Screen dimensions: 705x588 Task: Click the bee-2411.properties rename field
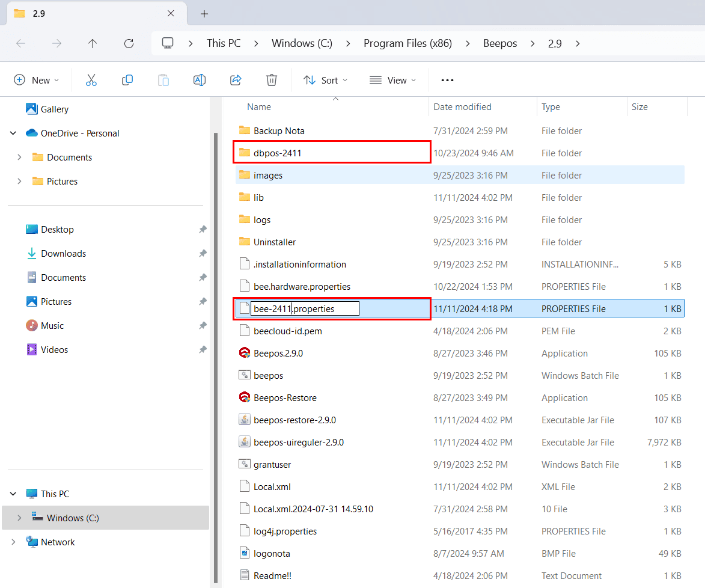click(305, 308)
